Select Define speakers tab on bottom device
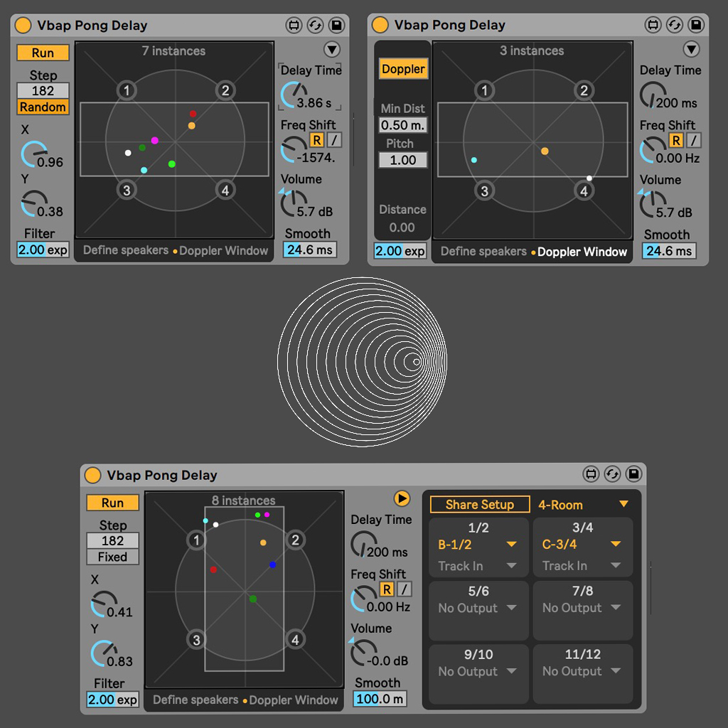 [x=196, y=700]
